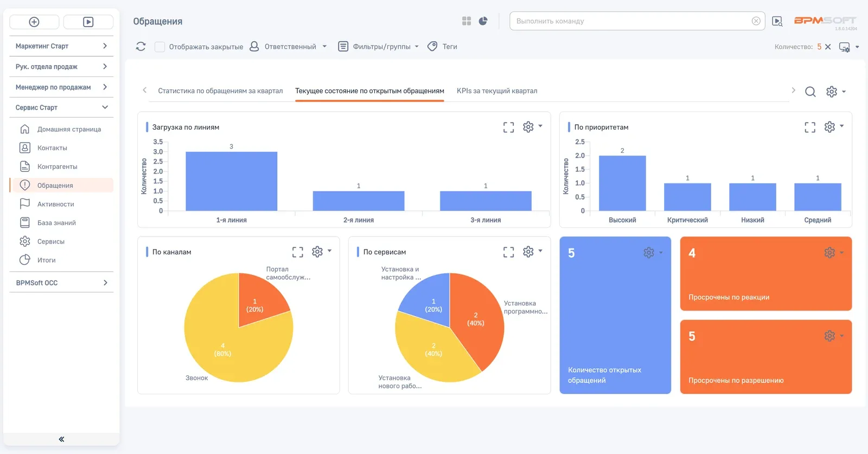Image resolution: width=868 pixels, height=454 pixels.
Task: Open Ответственный dropdown filter
Action: point(288,47)
